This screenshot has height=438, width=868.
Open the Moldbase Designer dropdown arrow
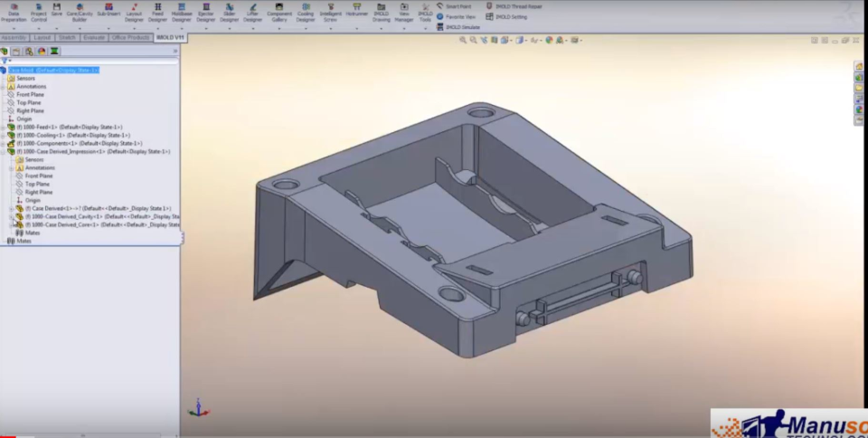(182, 28)
